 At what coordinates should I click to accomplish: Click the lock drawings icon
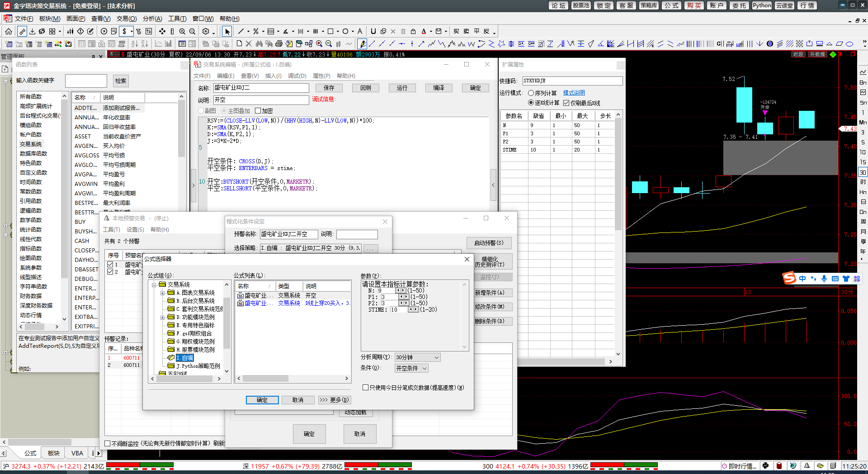413,31
